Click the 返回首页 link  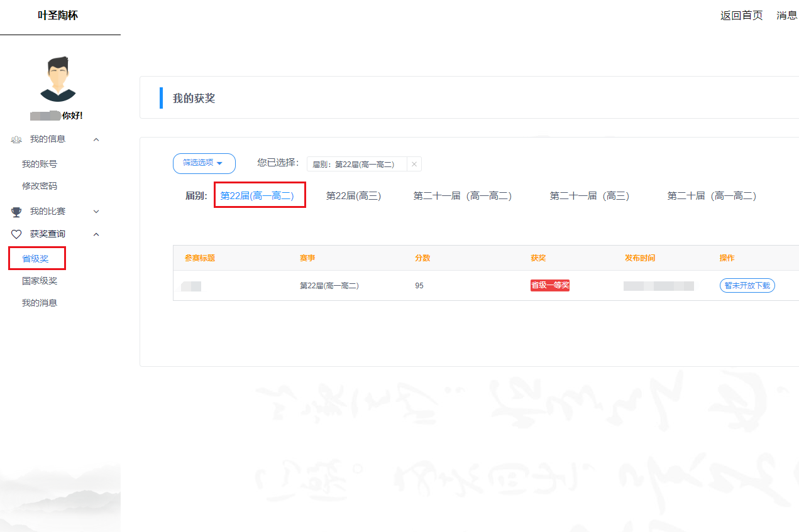pos(741,16)
